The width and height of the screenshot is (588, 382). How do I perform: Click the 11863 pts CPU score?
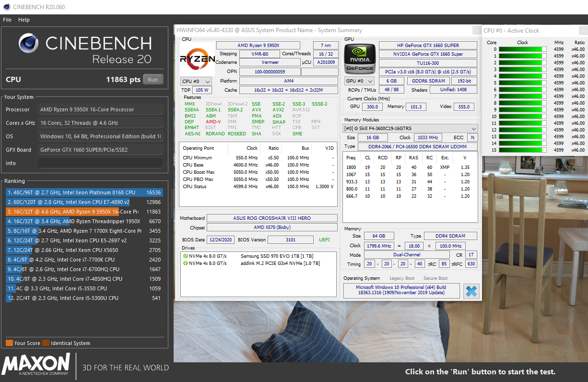click(x=123, y=80)
